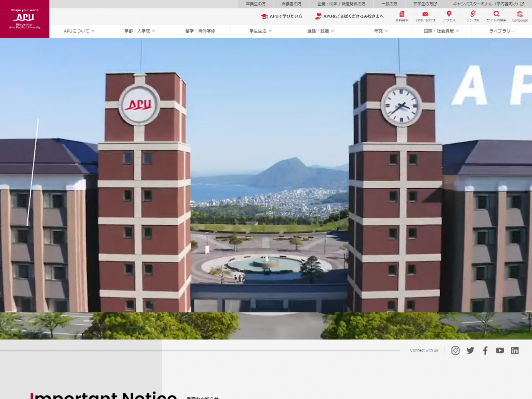The width and height of the screenshot is (532, 399).
Task: Visit the APU LinkedIn page icon
Action: pyautogui.click(x=515, y=350)
